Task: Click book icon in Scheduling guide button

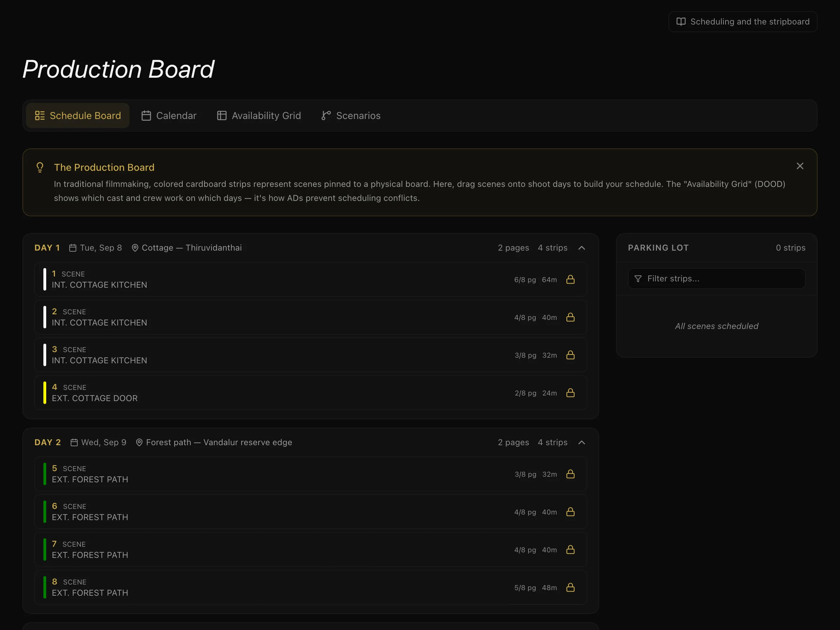Action: (x=681, y=22)
